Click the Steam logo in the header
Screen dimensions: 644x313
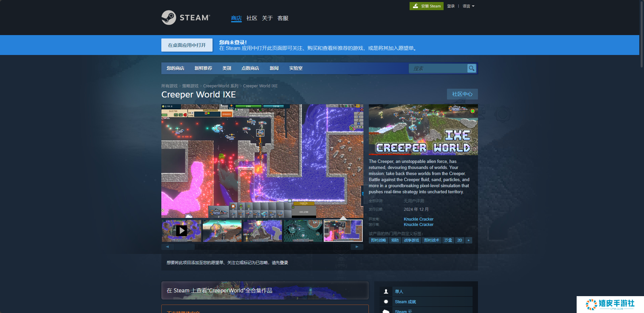[186, 18]
